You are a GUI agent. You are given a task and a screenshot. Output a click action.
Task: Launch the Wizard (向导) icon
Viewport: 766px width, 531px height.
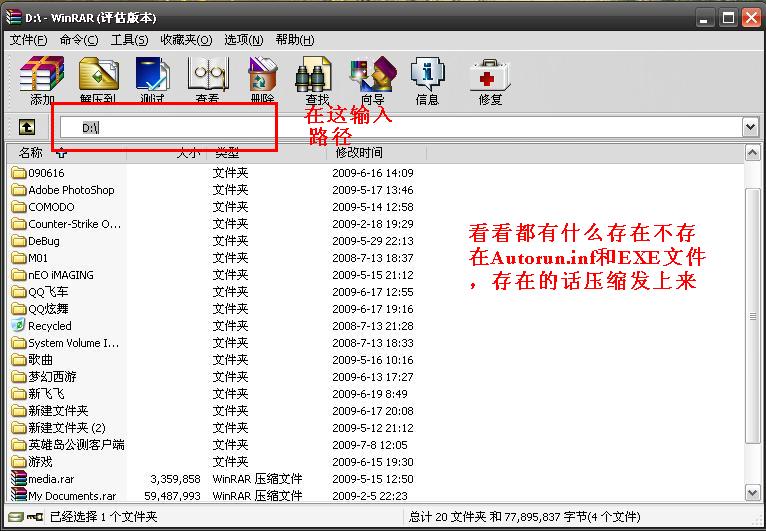coord(373,74)
